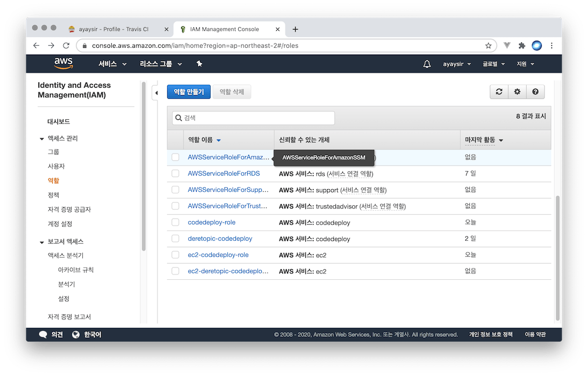Open the 서비스 dropdown menu
The height and width of the screenshot is (376, 588).
click(x=112, y=64)
